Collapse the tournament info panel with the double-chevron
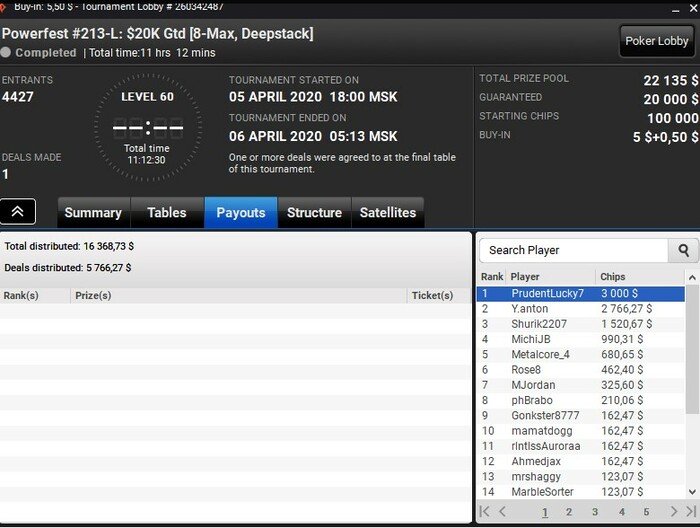This screenshot has height=528, width=700. [x=17, y=211]
